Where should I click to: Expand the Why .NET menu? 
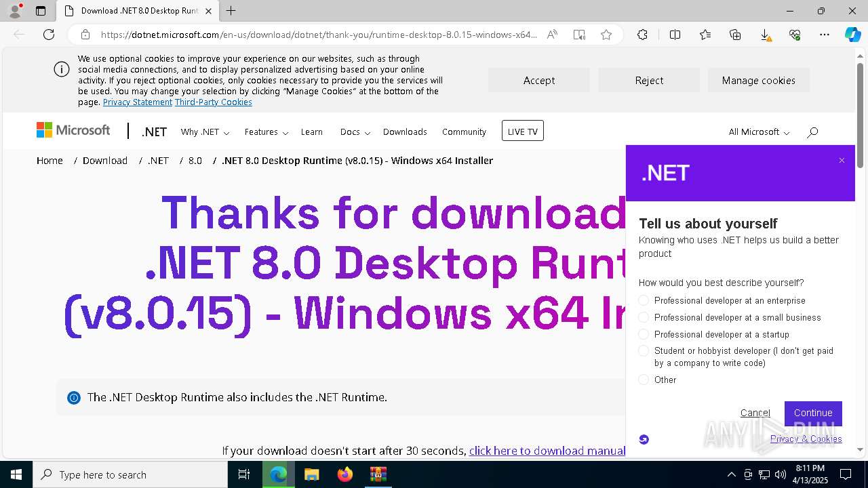tap(205, 132)
